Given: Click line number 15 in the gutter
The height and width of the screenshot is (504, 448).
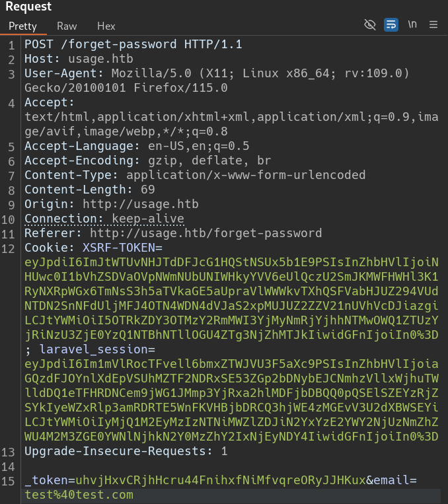Looking at the screenshot, I should point(10,480).
